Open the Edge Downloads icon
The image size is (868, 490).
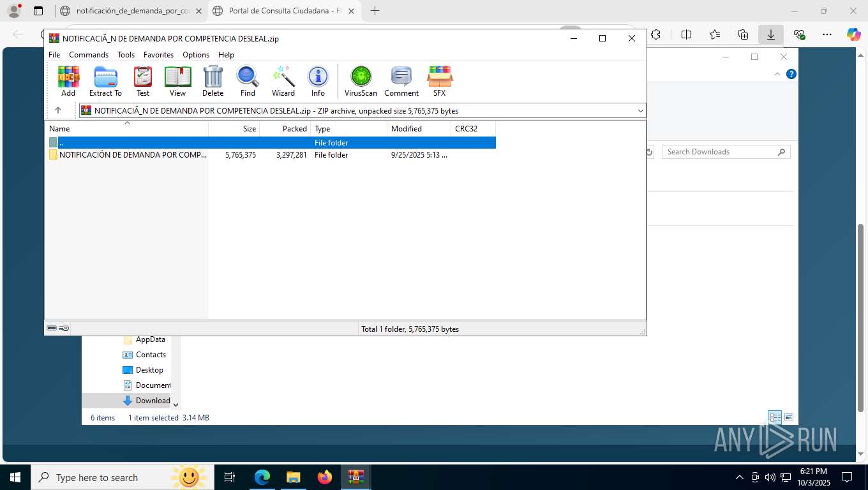[770, 34]
